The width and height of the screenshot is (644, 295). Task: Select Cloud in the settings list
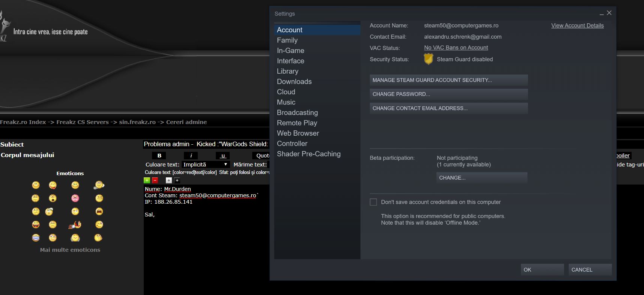click(x=317, y=92)
